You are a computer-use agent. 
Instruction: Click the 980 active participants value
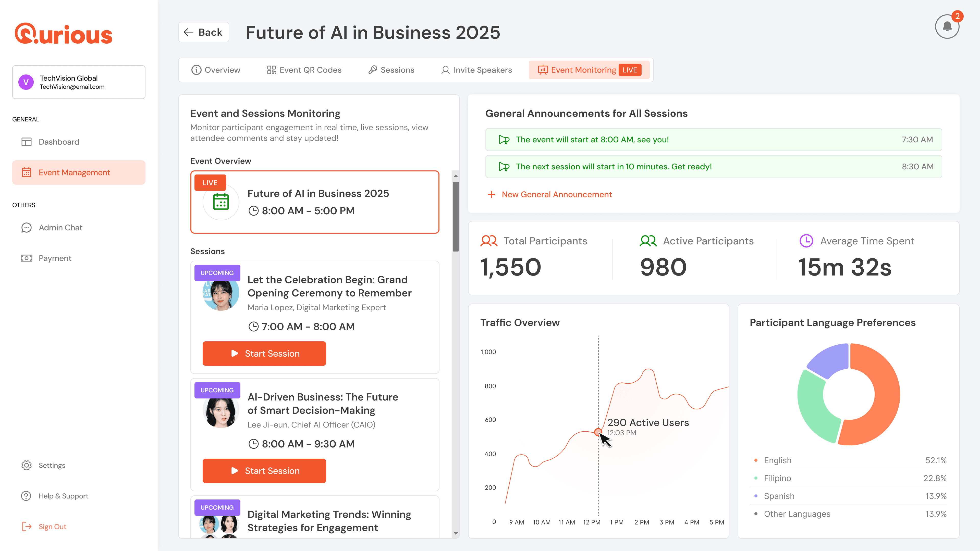pyautogui.click(x=663, y=267)
